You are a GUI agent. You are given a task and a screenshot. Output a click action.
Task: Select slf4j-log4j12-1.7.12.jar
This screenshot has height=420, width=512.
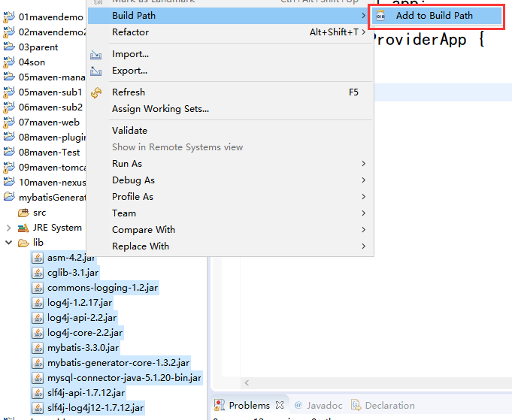click(x=95, y=408)
